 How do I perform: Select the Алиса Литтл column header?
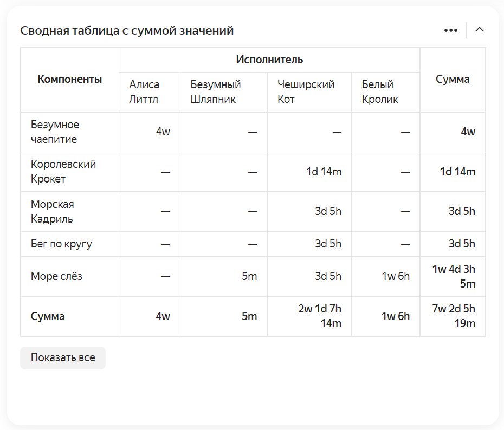click(144, 92)
